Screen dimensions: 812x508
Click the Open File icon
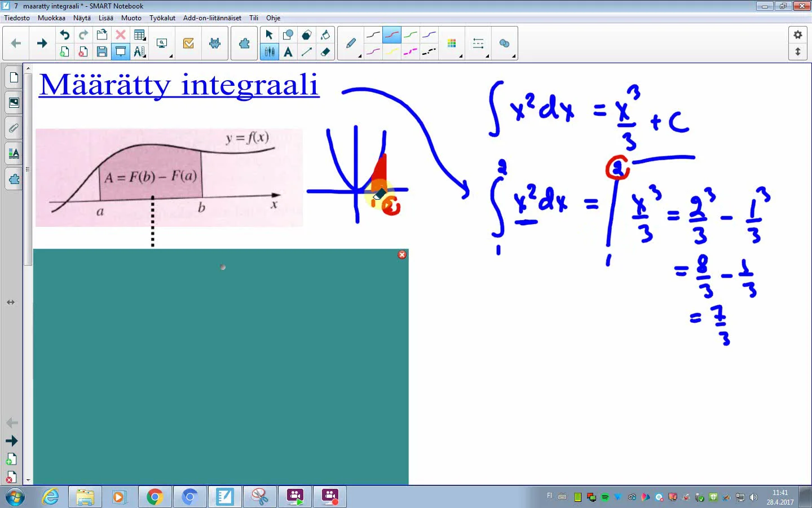coord(102,35)
